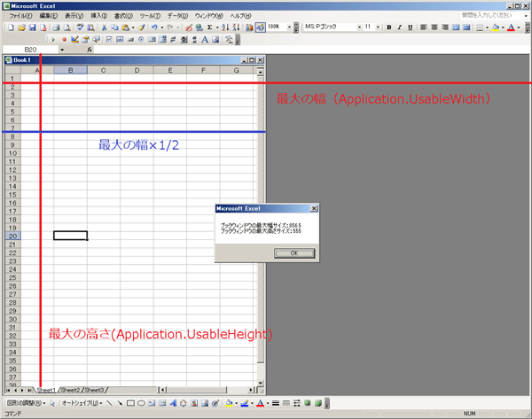Open the borders dropdown arrow

coord(487,27)
